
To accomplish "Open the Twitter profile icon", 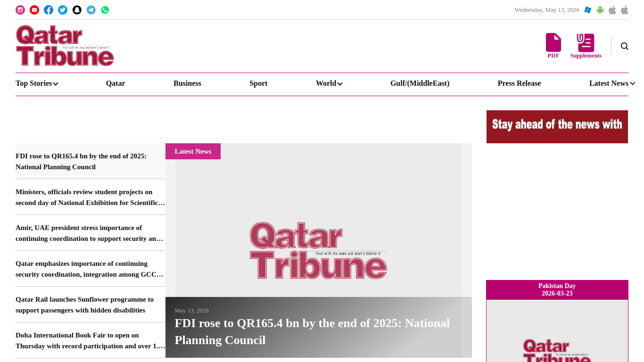I will pos(63,10).
